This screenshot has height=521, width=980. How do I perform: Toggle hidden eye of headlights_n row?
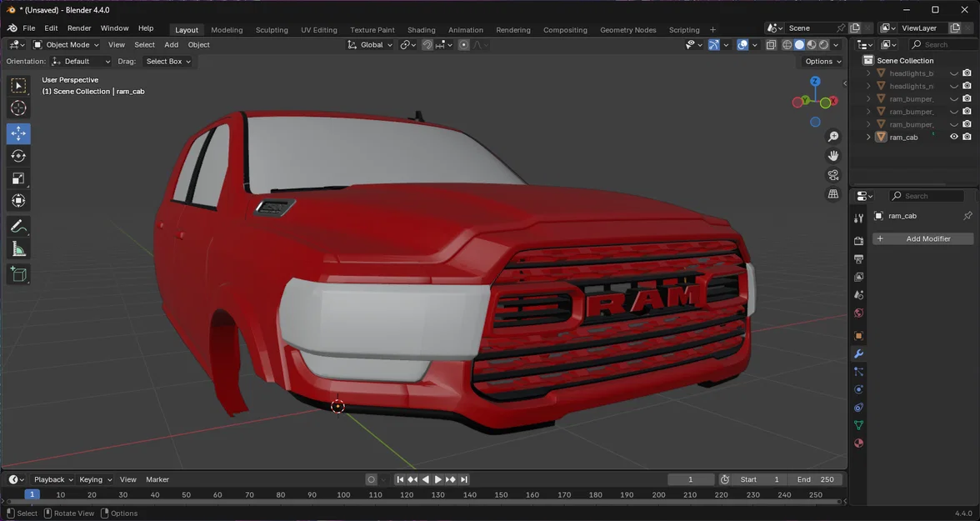tap(953, 87)
